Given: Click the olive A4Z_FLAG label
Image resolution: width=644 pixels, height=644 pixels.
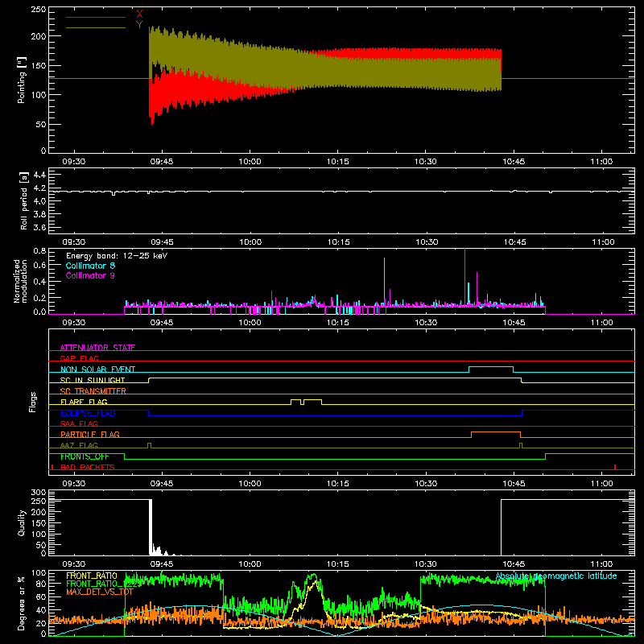Looking at the screenshot, I should (x=79, y=445).
